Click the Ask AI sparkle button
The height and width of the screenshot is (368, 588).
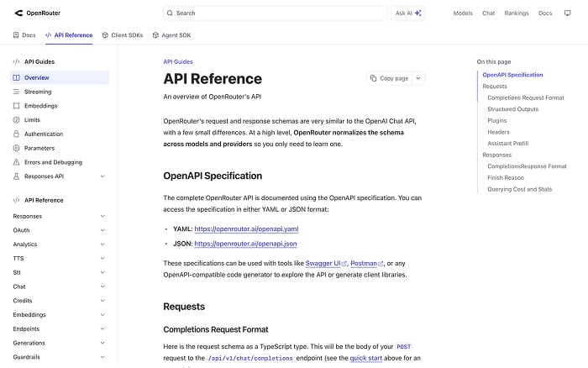(407, 13)
